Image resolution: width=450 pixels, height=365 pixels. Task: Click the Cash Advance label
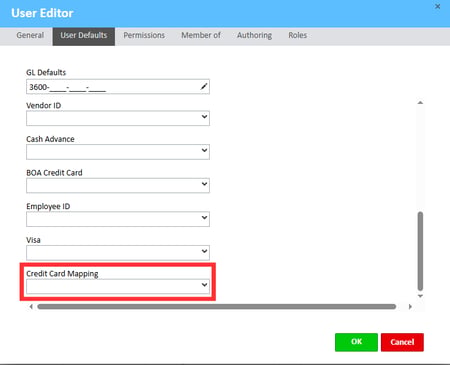[x=50, y=139]
